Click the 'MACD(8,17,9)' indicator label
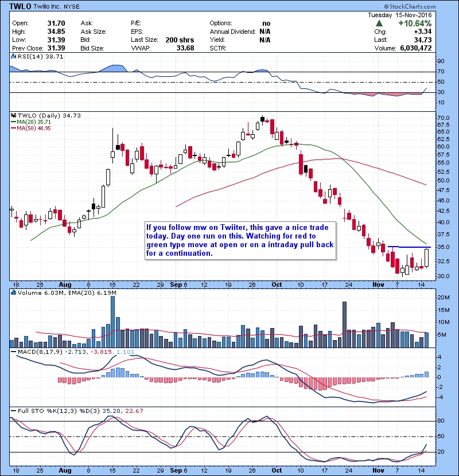 click(40, 352)
